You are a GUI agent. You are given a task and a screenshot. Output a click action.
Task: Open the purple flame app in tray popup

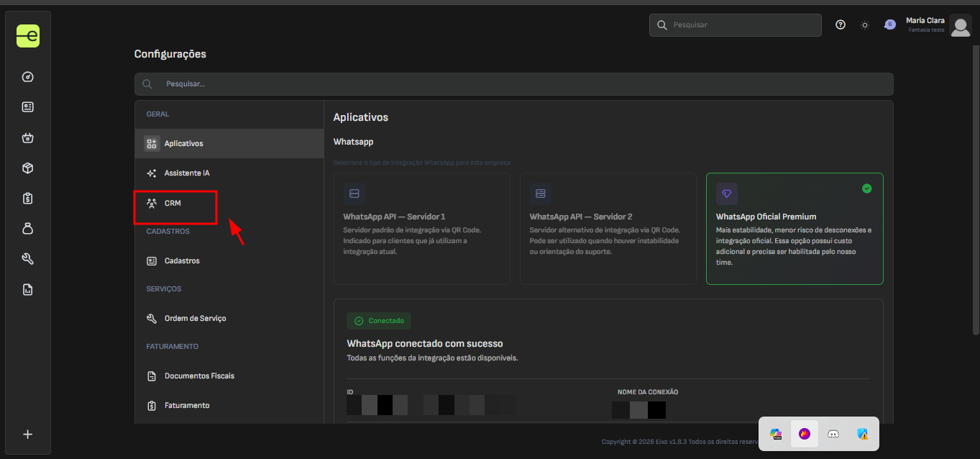(805, 434)
